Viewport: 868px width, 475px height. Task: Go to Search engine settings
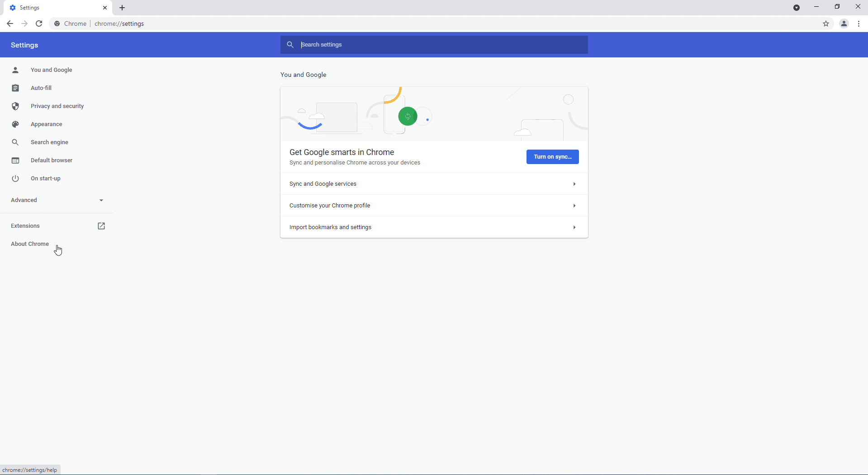point(49,142)
